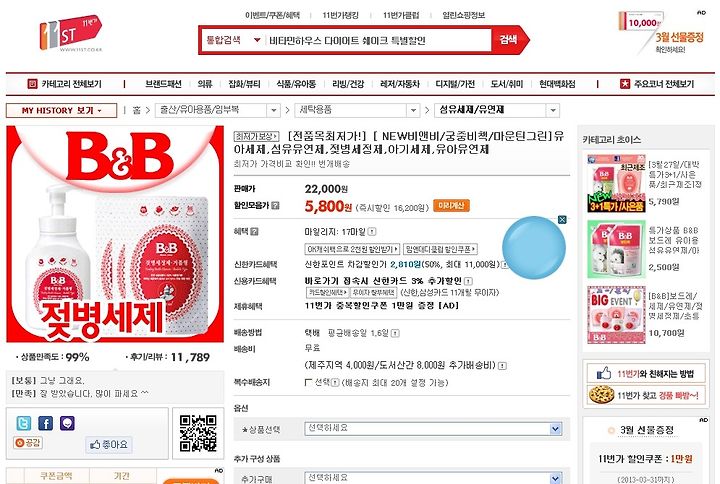Open the 의류 menu
The width and height of the screenshot is (720, 484).
point(205,84)
